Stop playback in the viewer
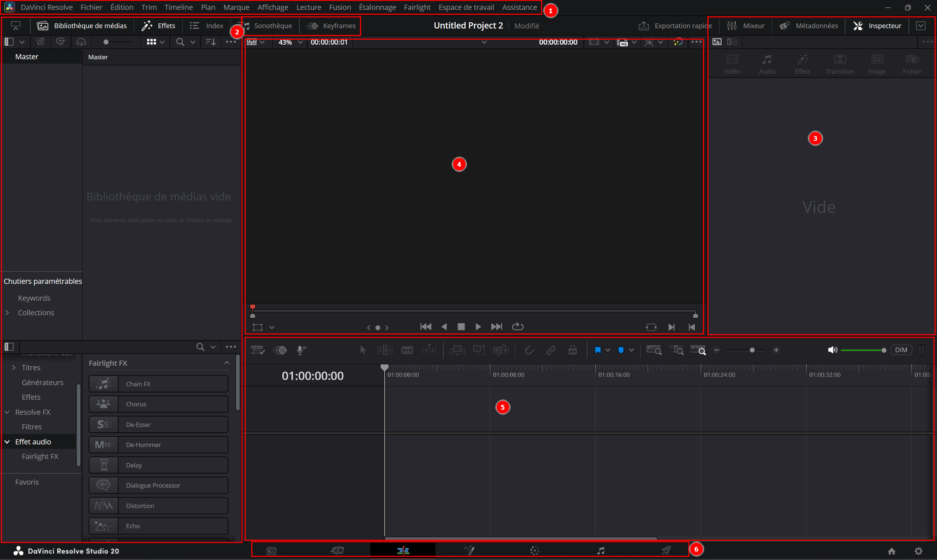 [461, 327]
